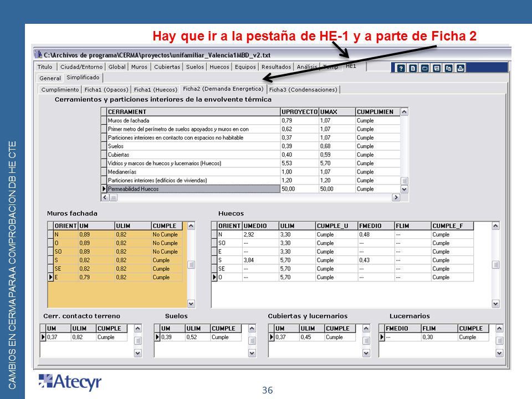
Task: Switch to the Huecos tab
Action: click(219, 67)
